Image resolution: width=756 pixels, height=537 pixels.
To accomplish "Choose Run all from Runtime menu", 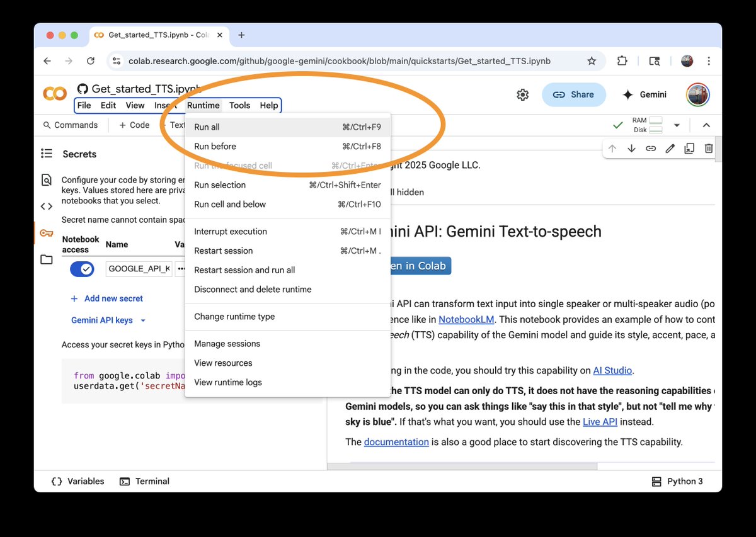I will coord(288,127).
